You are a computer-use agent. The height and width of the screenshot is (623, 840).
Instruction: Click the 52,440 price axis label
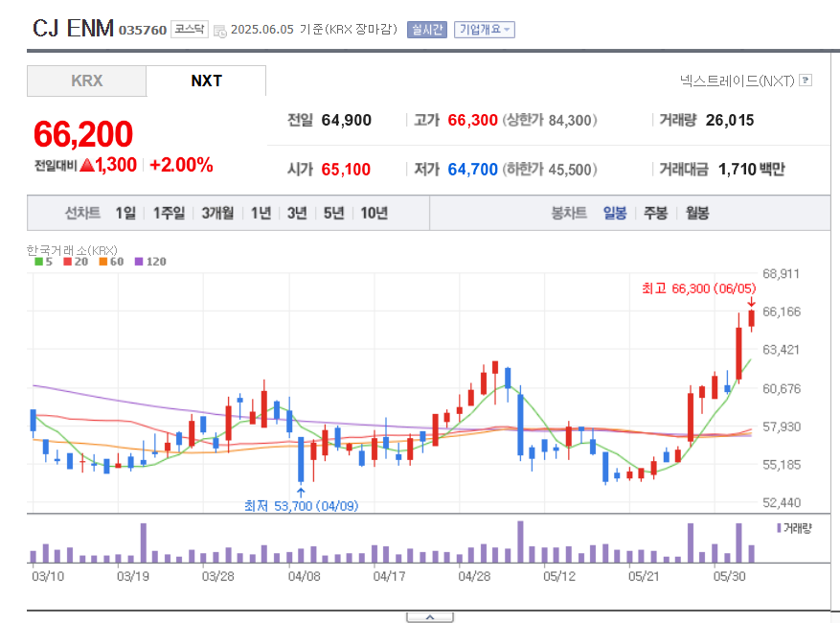(782, 503)
